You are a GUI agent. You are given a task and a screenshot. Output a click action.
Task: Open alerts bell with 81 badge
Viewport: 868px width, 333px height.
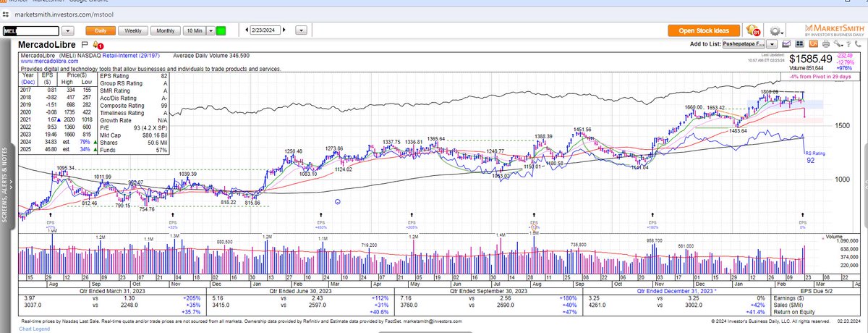[753, 31]
